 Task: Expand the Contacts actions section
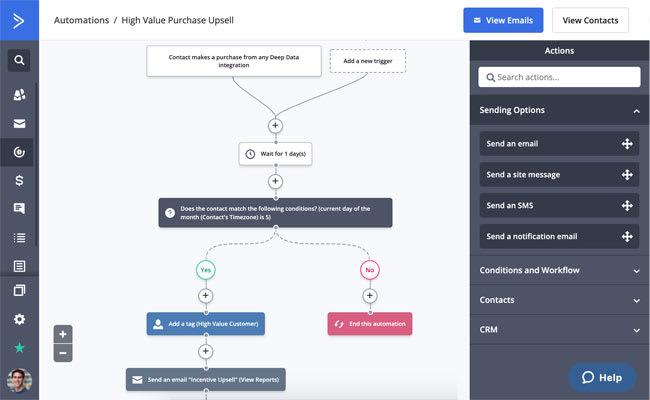click(560, 300)
